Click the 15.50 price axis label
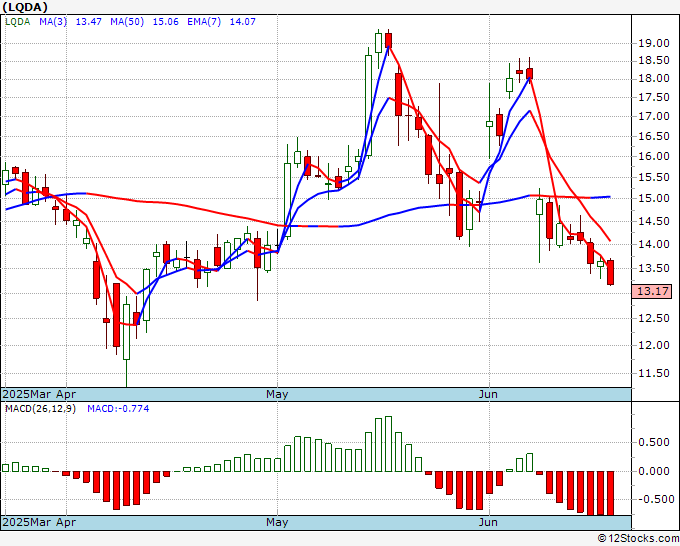Screen dimensions: 680x546 [654, 177]
